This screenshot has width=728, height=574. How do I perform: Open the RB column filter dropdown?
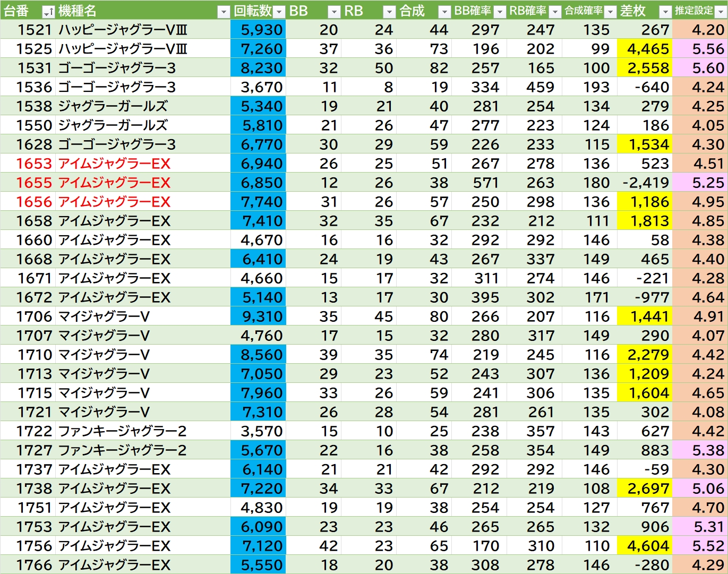point(389,12)
